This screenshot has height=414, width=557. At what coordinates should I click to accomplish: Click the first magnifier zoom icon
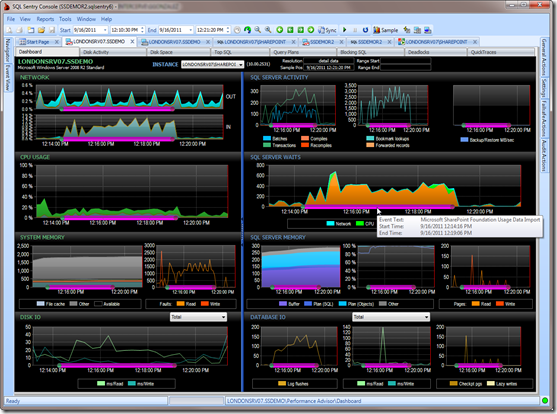[258, 30]
